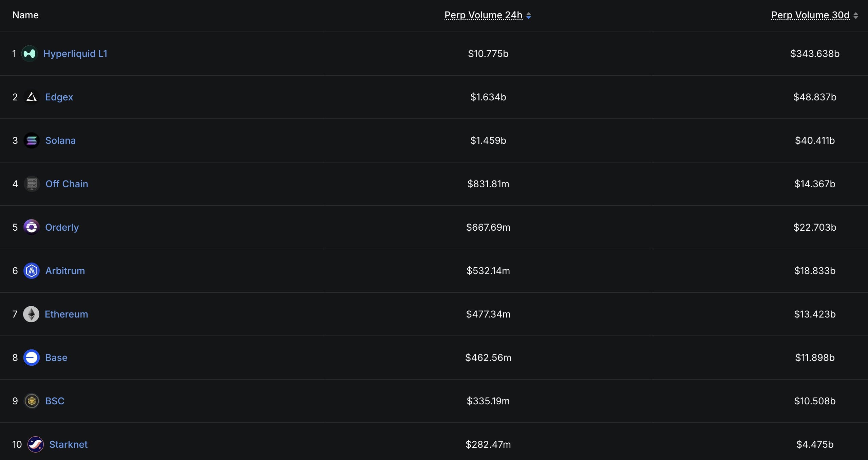This screenshot has width=868, height=460.
Task: Open the Solana chain link
Action: tap(60, 140)
